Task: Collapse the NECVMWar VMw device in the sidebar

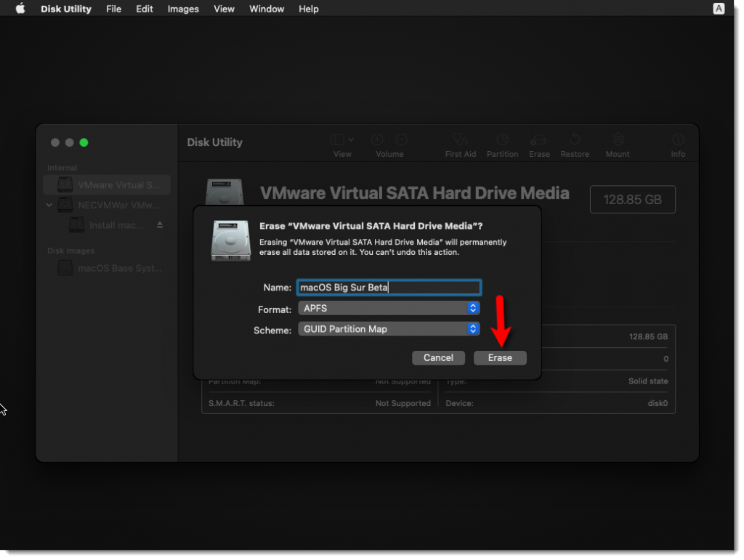Action: (49, 205)
